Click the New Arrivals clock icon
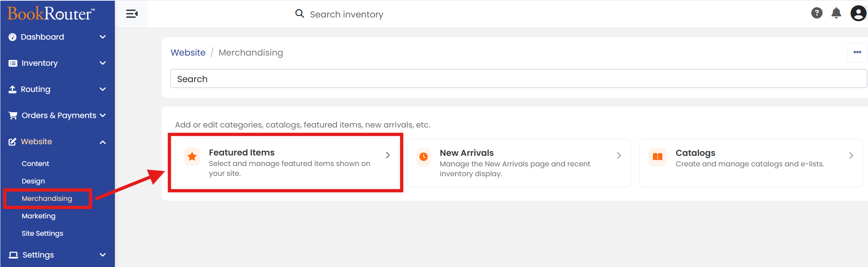868x267 pixels. (x=423, y=157)
